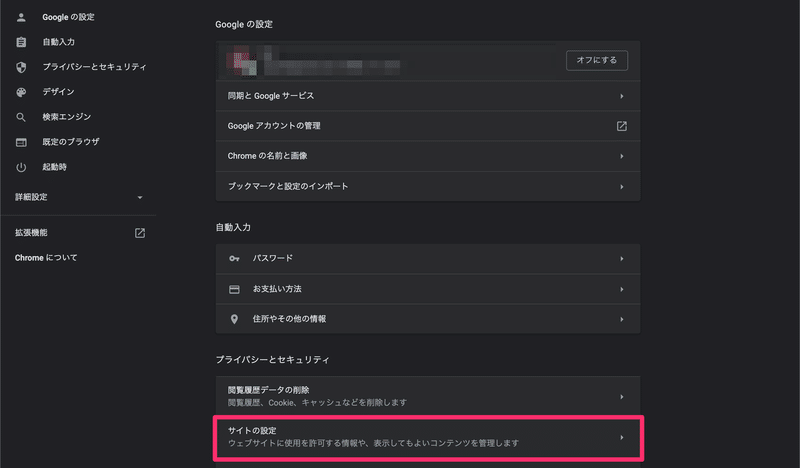
Task: Click the Chrome の名前と画像 label
Action: pyautogui.click(x=267, y=156)
